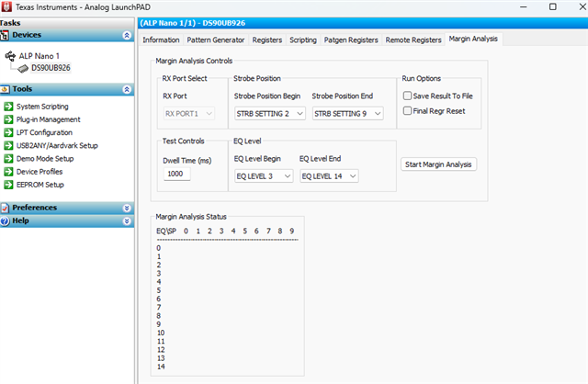Click the Demo Mode Setup arrow icon
The height and width of the screenshot is (384, 588).
click(8, 159)
